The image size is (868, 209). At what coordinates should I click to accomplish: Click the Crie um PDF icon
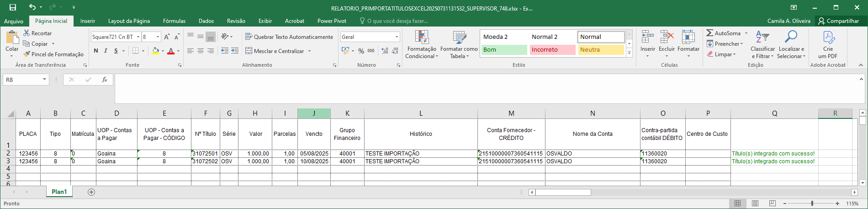[828, 37]
